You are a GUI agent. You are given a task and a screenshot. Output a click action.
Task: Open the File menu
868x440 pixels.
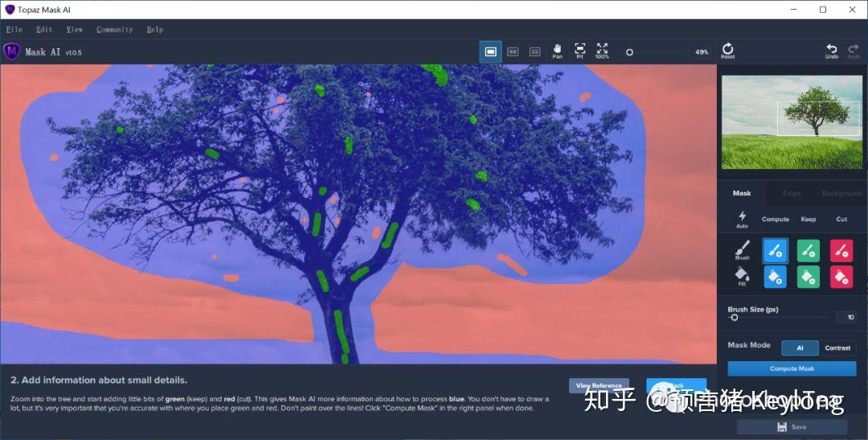click(14, 30)
